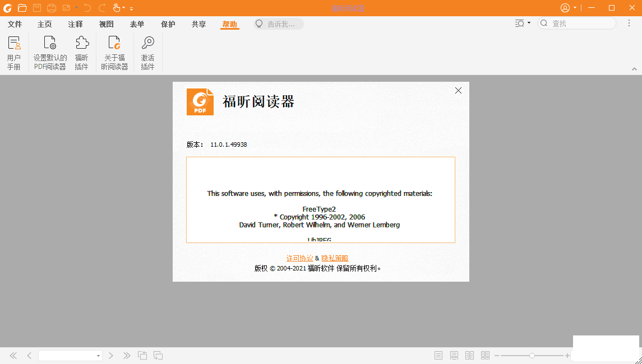Screen dimensions: 642x364
Task: Click the Next View icon
Action: [x=158, y=356]
